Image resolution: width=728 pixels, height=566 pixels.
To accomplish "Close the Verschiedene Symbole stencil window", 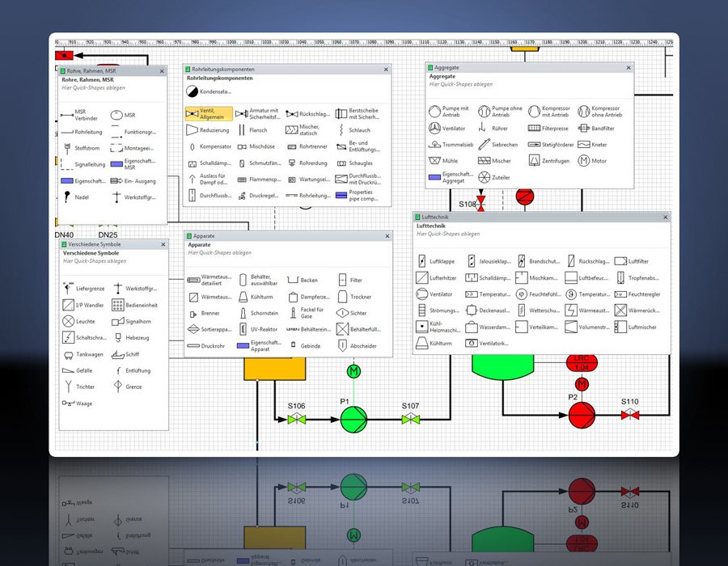I will tap(163, 244).
